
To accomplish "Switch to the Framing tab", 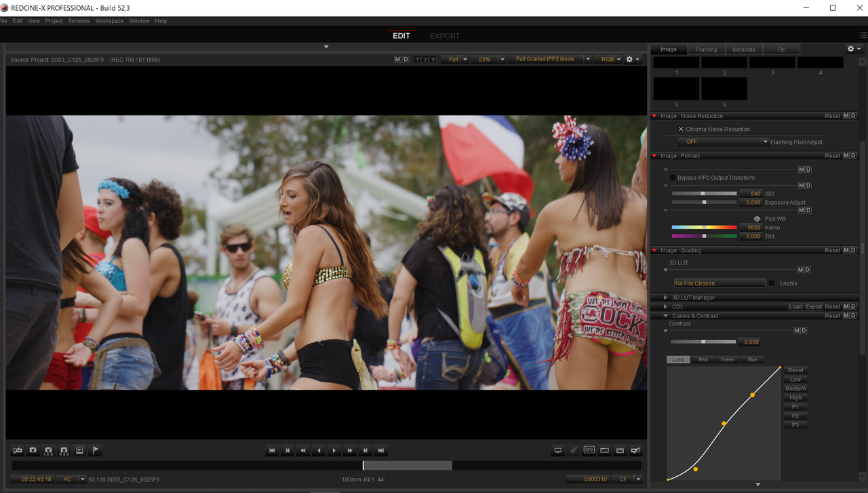I will 706,50.
